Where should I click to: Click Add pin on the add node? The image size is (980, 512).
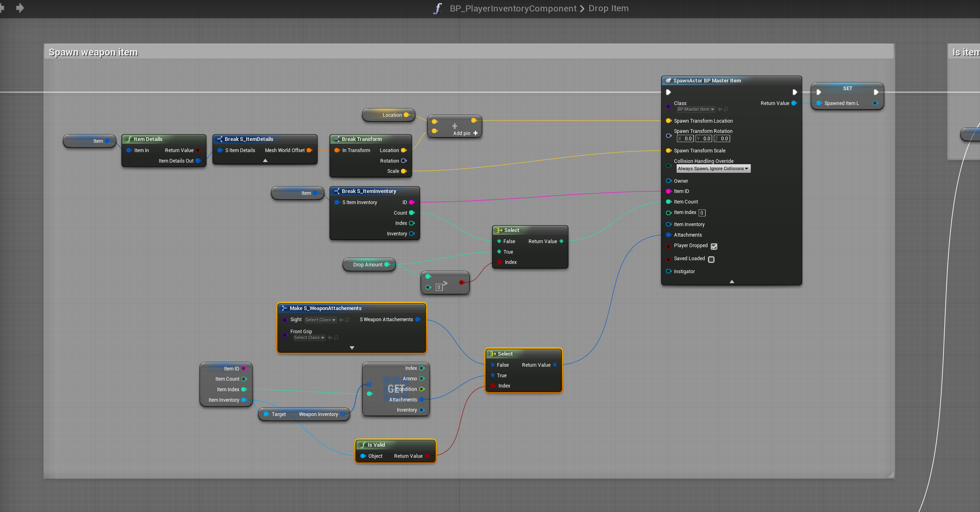coord(465,133)
